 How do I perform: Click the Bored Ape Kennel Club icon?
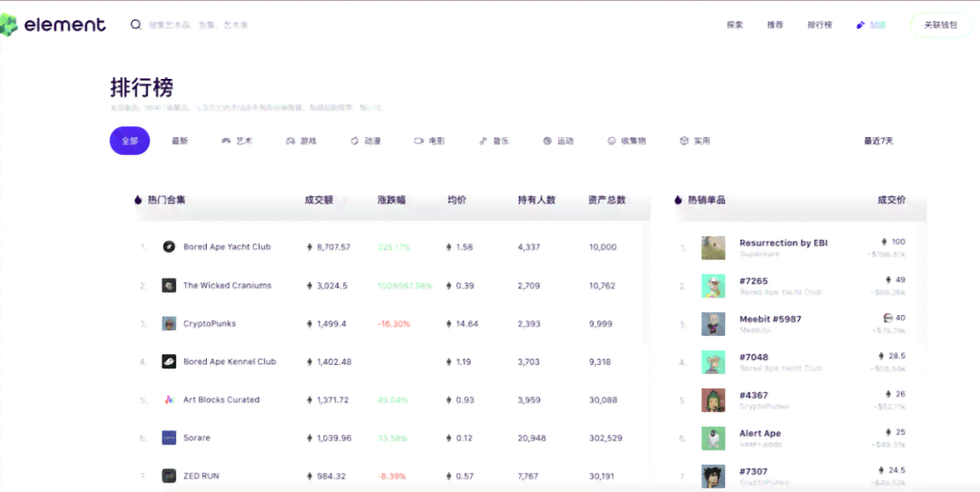[x=169, y=361]
